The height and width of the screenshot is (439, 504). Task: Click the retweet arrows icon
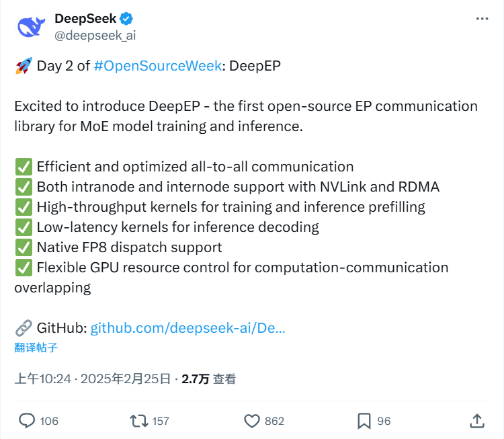click(x=138, y=421)
